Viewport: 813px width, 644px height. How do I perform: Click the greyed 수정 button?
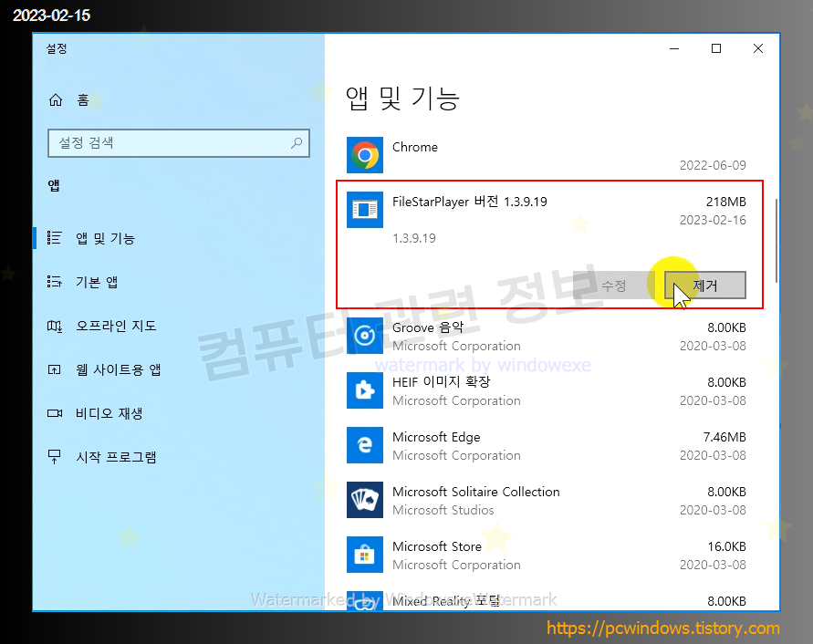point(614,286)
